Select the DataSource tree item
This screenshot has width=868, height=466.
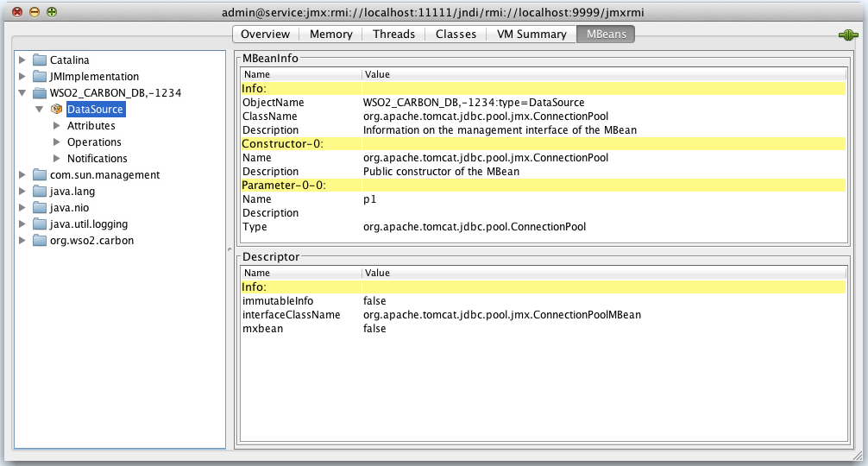pos(95,110)
